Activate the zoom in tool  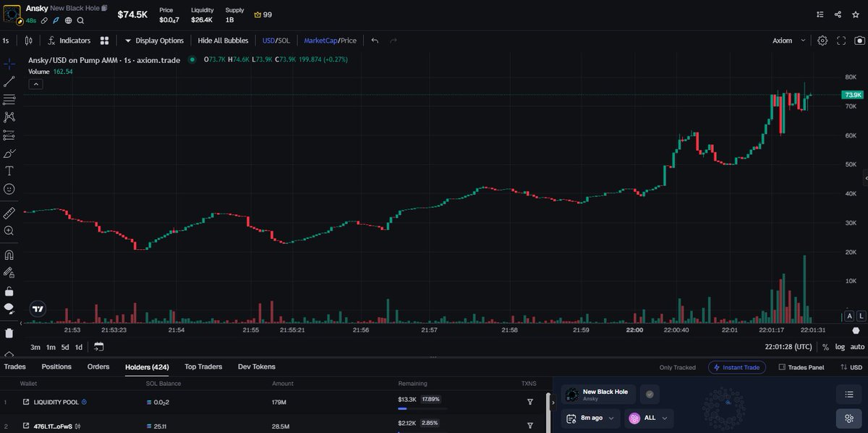click(9, 231)
